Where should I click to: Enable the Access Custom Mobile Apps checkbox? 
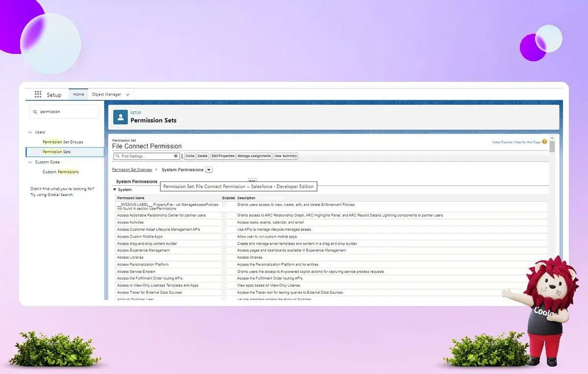click(224, 236)
